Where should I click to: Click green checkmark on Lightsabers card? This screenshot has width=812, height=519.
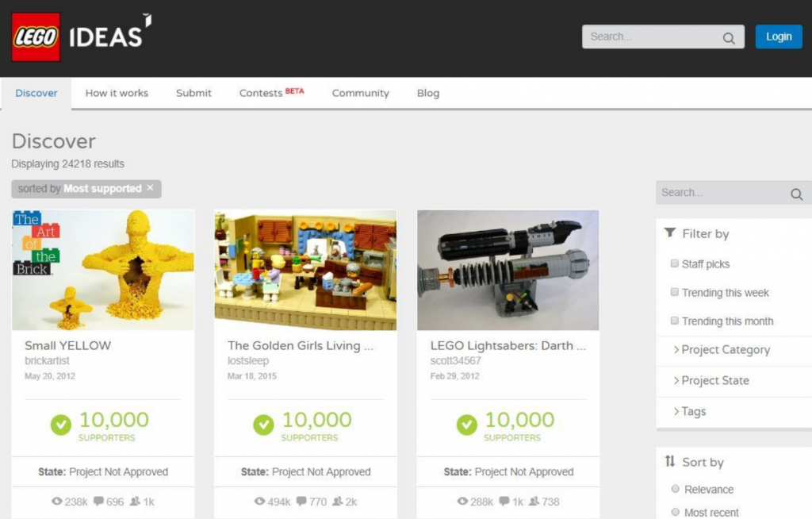[x=466, y=425]
